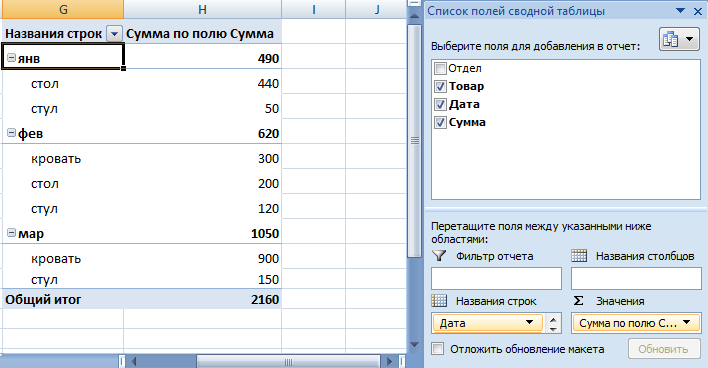Collapse the фев group in pivot table
Screen dimensions: 708x368
click(11, 133)
